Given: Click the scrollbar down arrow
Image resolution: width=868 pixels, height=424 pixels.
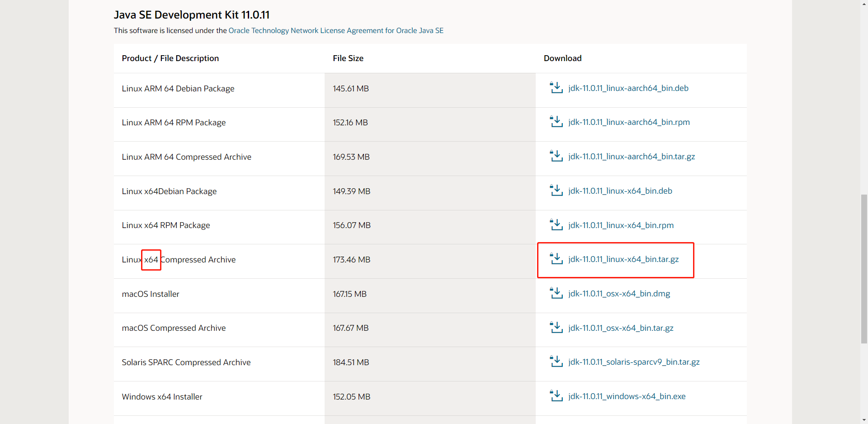Looking at the screenshot, I should click(x=864, y=420).
